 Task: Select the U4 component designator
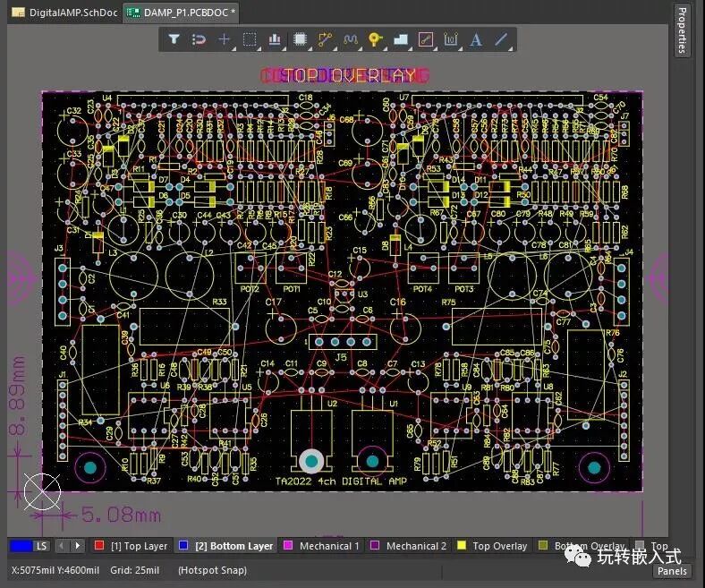[x=107, y=98]
